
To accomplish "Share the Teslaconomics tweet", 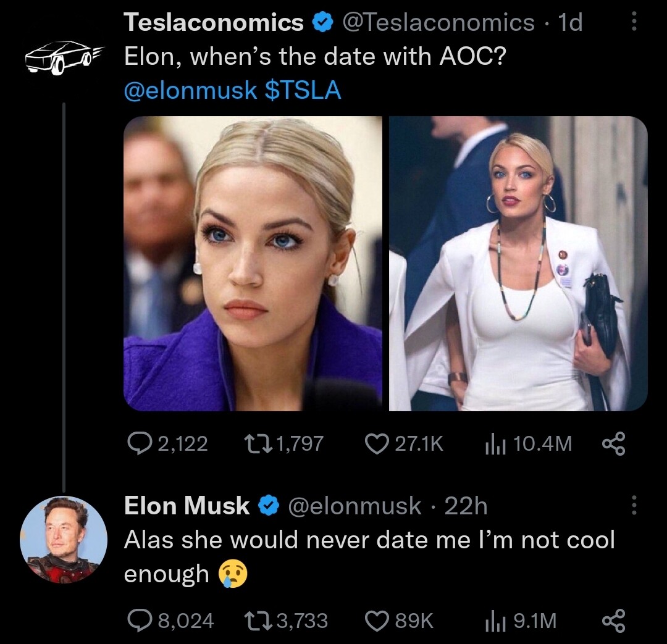I will pos(613,443).
